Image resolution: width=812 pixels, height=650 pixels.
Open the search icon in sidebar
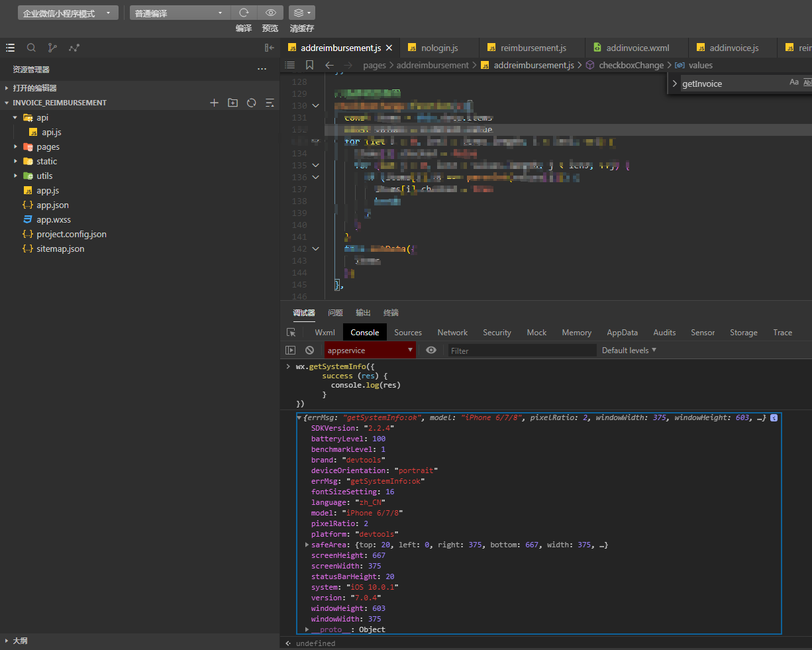tap(31, 48)
